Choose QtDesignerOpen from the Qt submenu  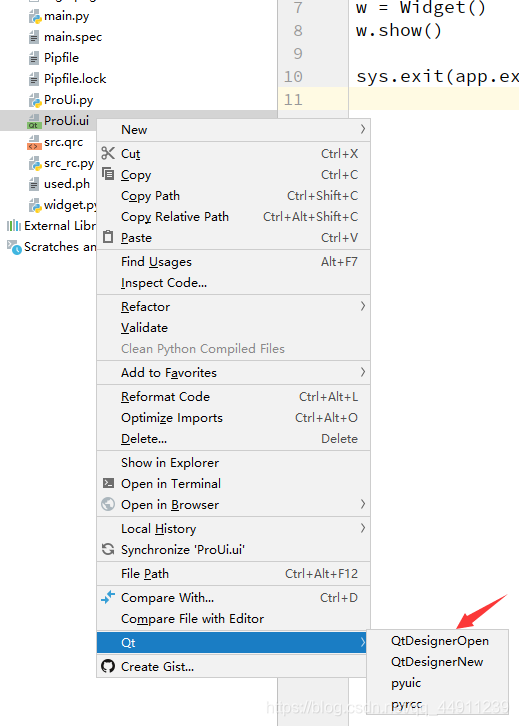[440, 641]
